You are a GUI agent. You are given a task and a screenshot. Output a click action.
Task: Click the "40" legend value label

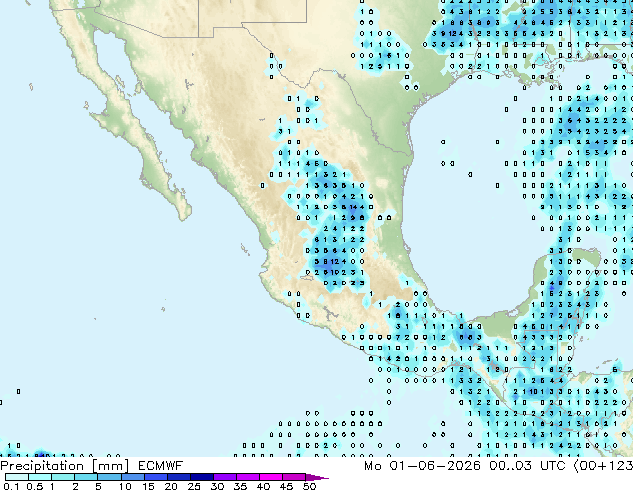point(263,486)
